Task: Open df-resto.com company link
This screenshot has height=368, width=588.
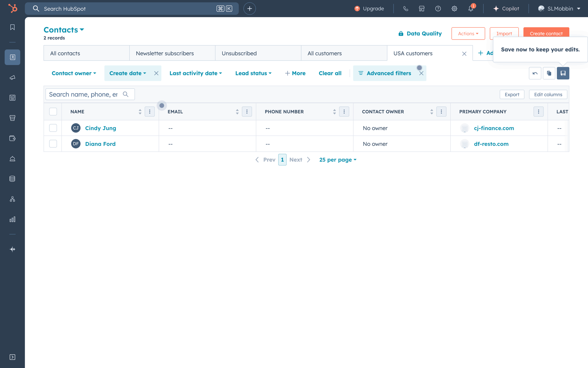Action: (x=491, y=144)
